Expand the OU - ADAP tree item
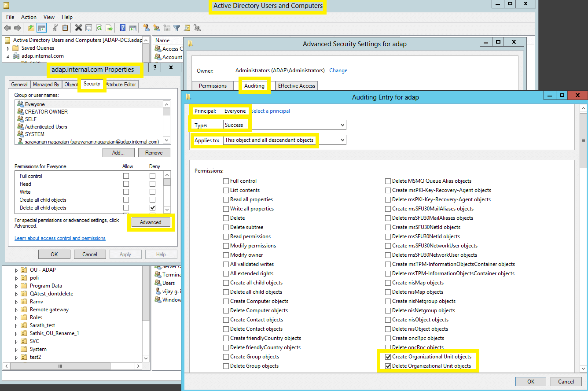Viewport: 588px width, 391px height. (16, 269)
